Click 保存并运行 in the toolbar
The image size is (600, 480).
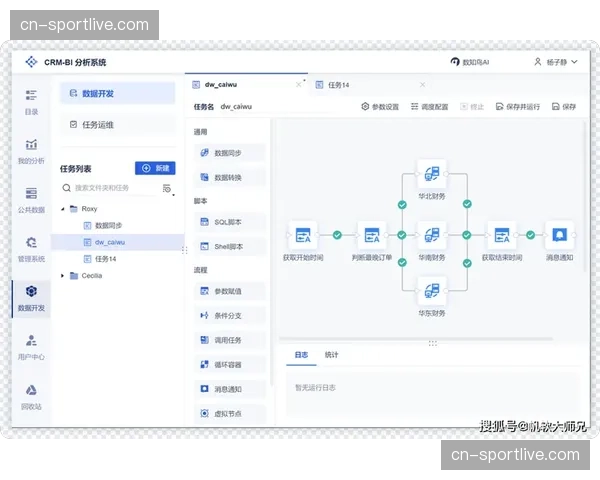[517, 106]
